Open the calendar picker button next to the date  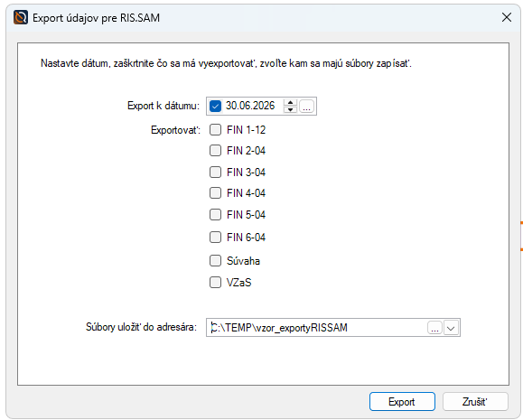pos(306,107)
